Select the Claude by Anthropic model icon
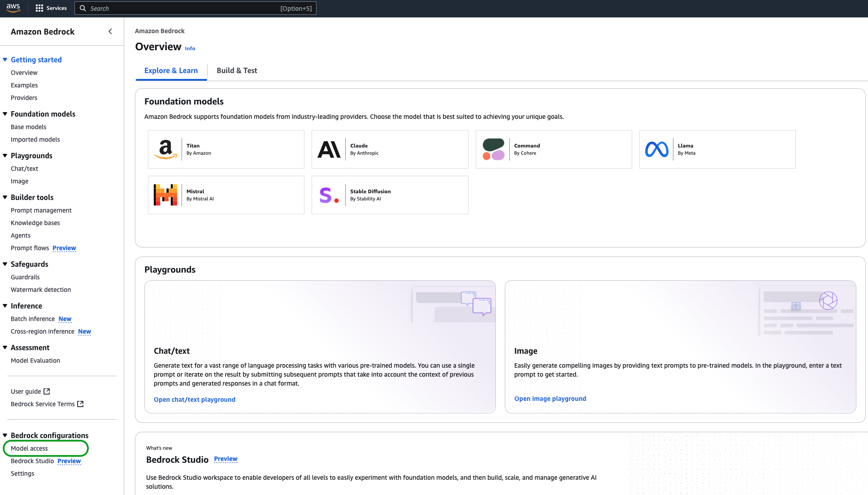 click(x=328, y=149)
